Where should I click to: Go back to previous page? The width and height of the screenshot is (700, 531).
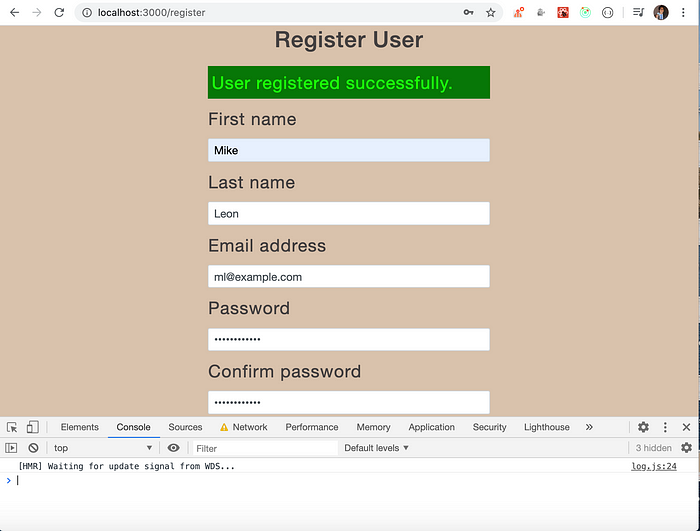pos(14,13)
